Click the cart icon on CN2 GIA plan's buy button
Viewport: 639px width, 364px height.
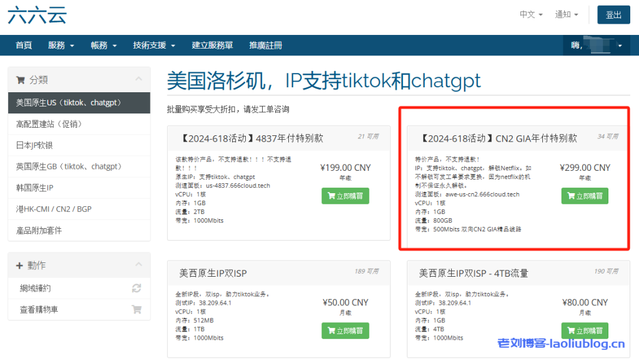coord(572,196)
